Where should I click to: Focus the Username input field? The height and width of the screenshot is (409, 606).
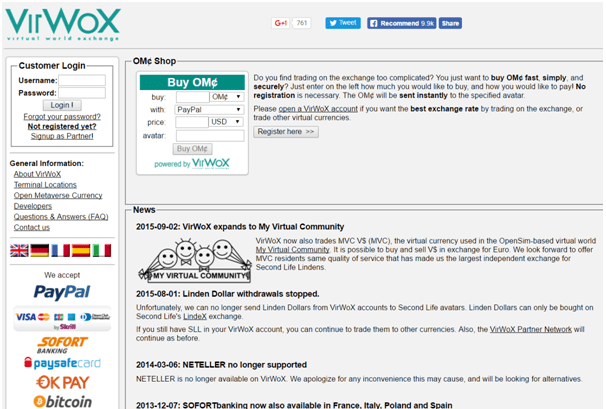[x=82, y=80]
